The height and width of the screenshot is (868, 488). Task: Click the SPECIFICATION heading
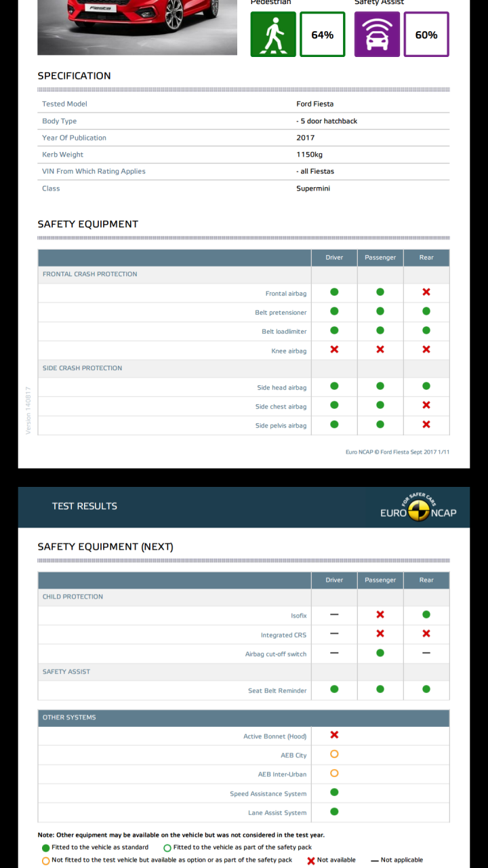pos(74,76)
